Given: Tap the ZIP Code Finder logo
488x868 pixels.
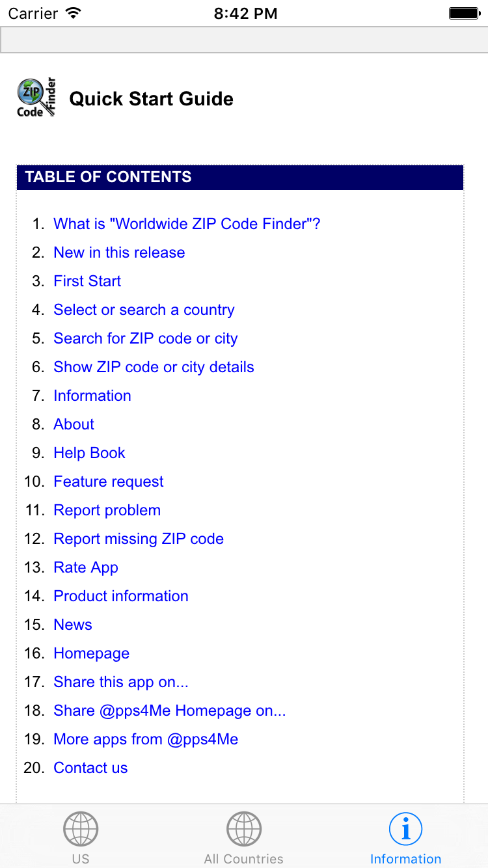Looking at the screenshot, I should coord(37,98).
